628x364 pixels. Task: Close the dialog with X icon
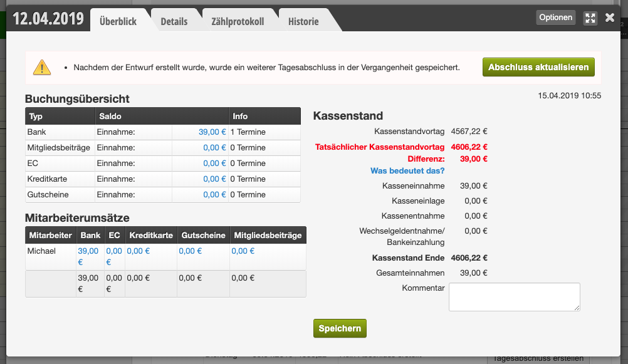(610, 18)
